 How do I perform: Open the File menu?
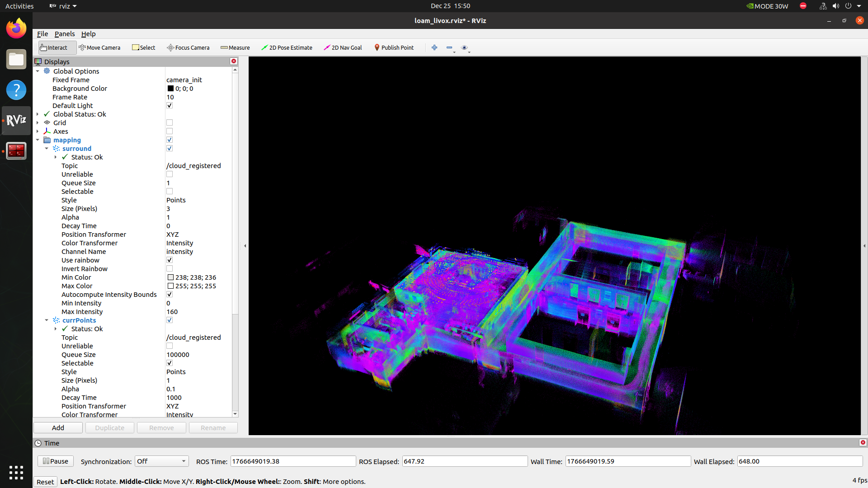42,34
